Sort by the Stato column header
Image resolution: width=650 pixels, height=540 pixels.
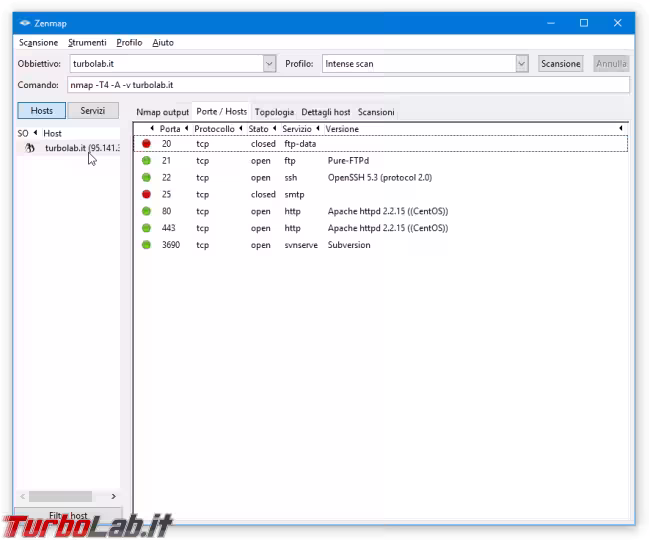[x=258, y=129]
